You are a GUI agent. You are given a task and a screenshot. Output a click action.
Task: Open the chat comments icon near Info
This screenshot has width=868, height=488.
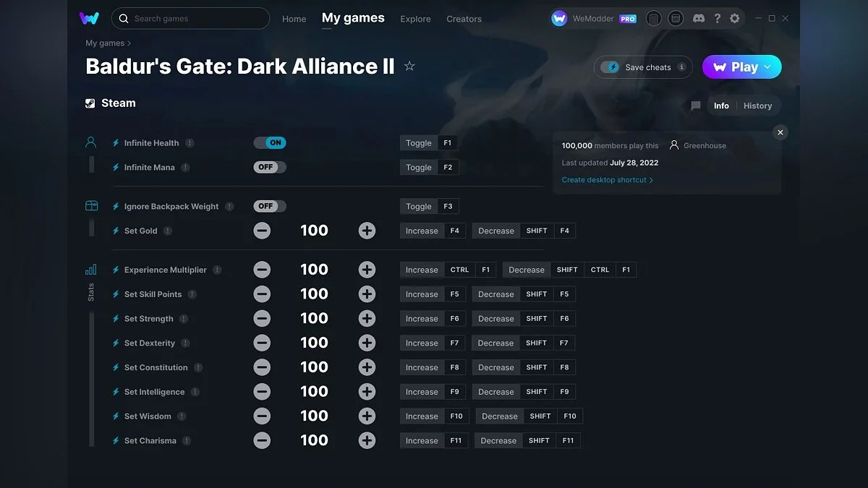click(696, 106)
